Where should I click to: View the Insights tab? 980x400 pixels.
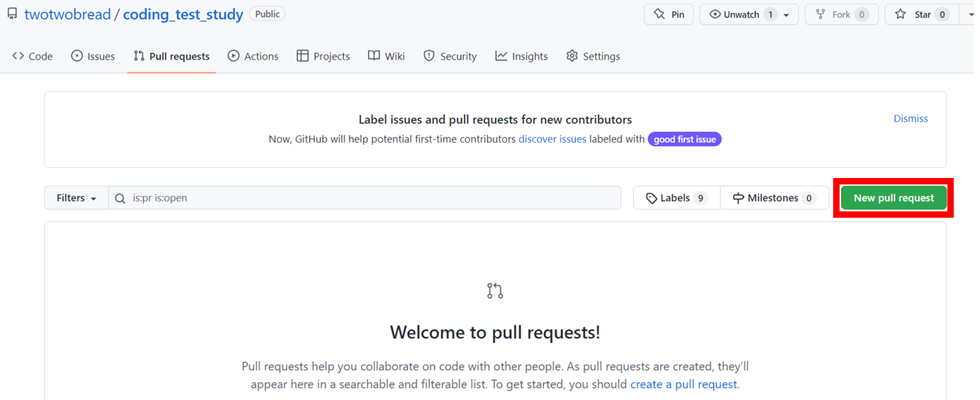tap(521, 56)
